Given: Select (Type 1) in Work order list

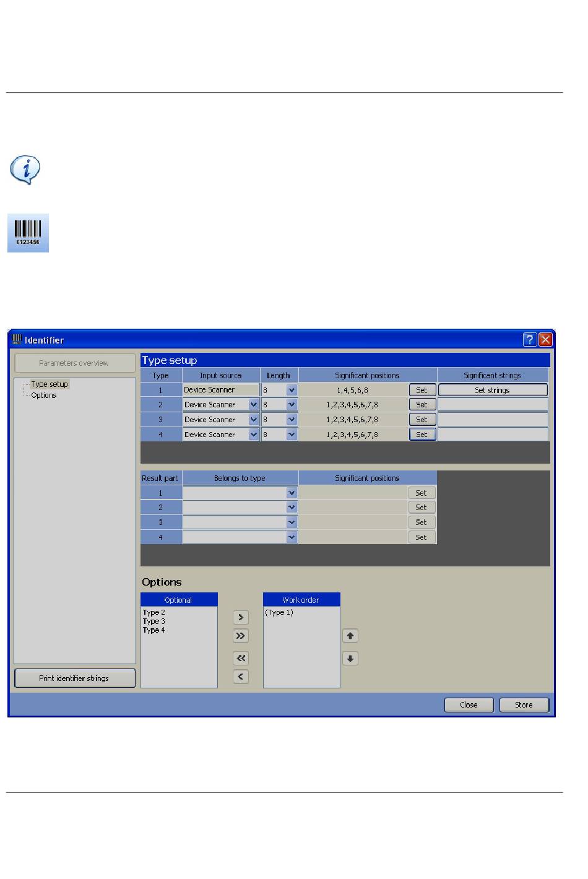Looking at the screenshot, I should coord(279,612).
